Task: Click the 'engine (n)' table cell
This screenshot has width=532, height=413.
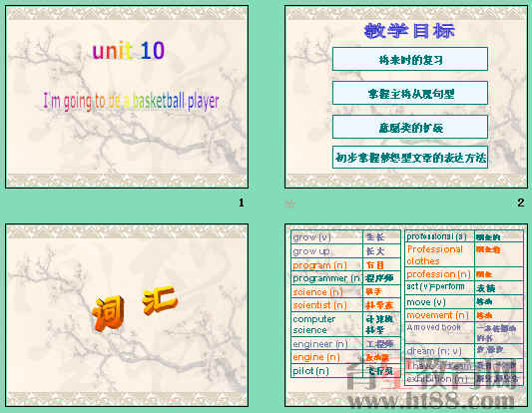Action: pos(327,357)
